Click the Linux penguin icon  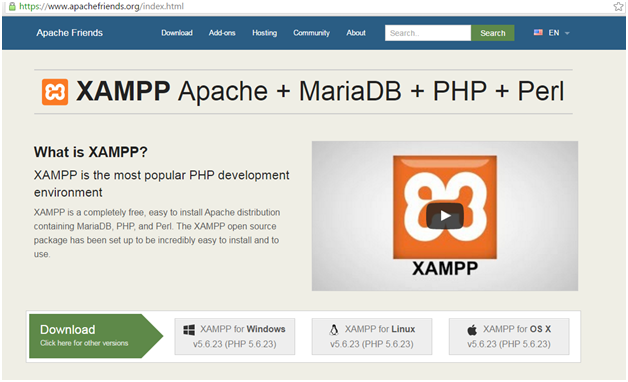(x=334, y=330)
